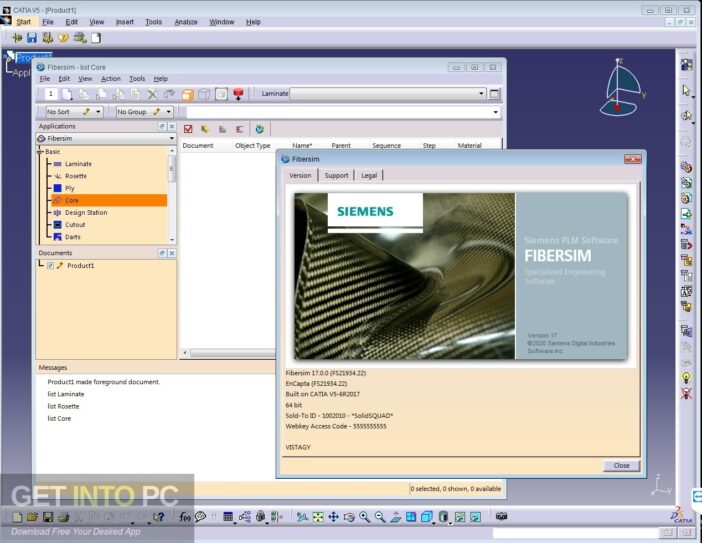Image resolution: width=702 pixels, height=543 pixels.
Task: Click the Product1 node in CATIA tree
Action: (34, 57)
